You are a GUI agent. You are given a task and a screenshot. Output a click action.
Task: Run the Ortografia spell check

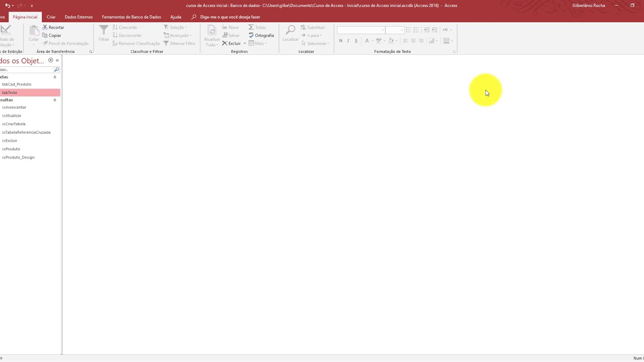click(261, 35)
